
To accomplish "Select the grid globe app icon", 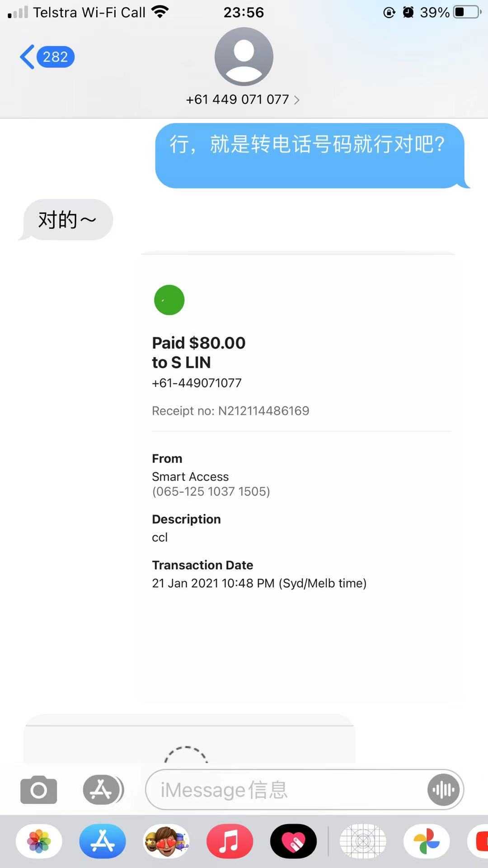I will point(363,841).
